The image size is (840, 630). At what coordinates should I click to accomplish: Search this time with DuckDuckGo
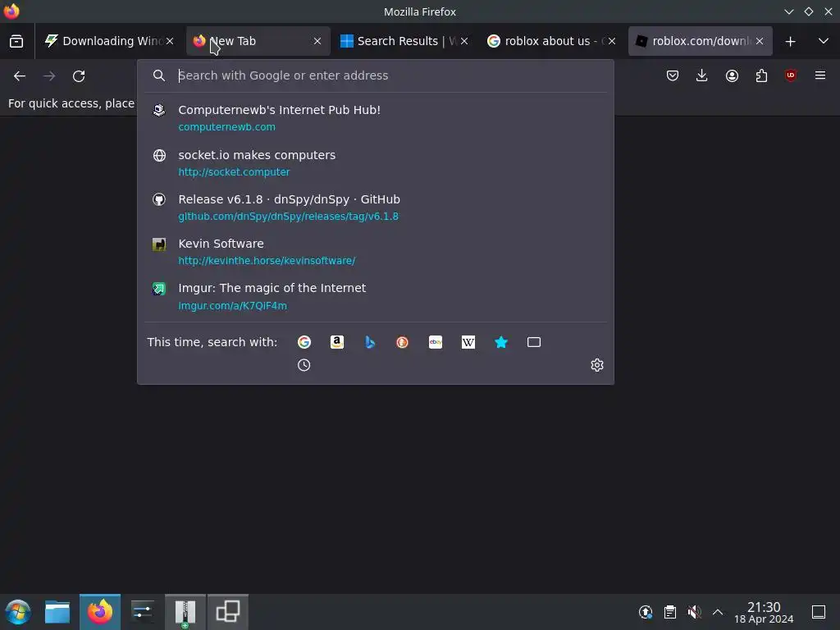click(402, 342)
